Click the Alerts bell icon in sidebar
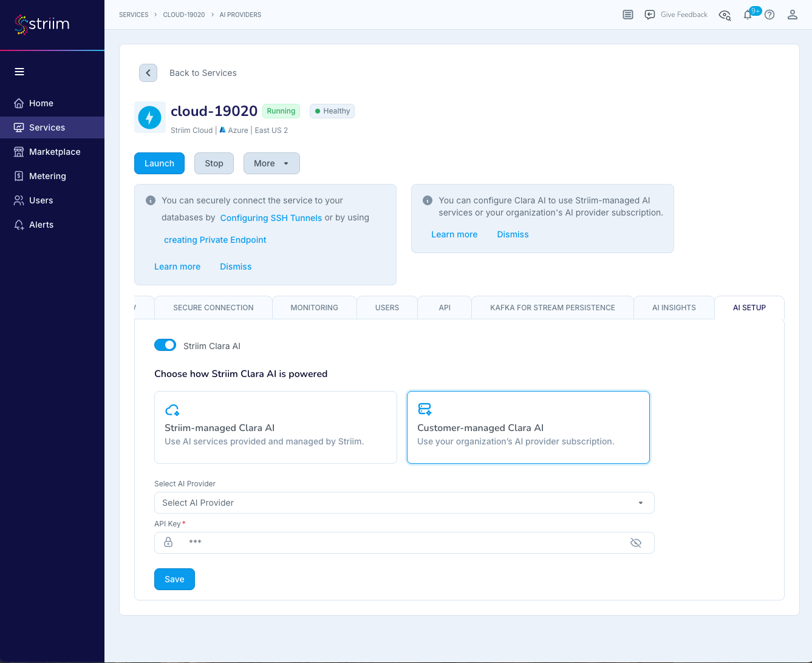The image size is (812, 663). click(19, 225)
